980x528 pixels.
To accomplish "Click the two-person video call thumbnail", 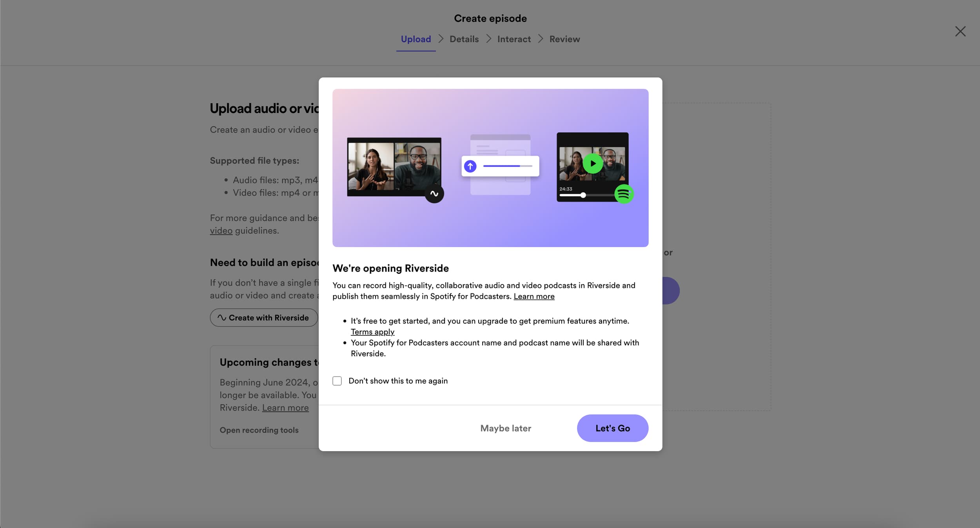I will click(394, 167).
